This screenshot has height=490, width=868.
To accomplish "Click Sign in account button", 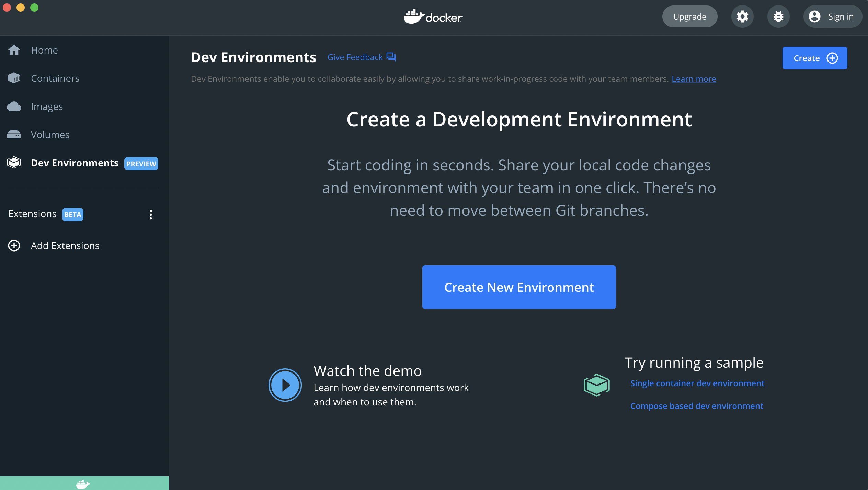I will click(832, 16).
